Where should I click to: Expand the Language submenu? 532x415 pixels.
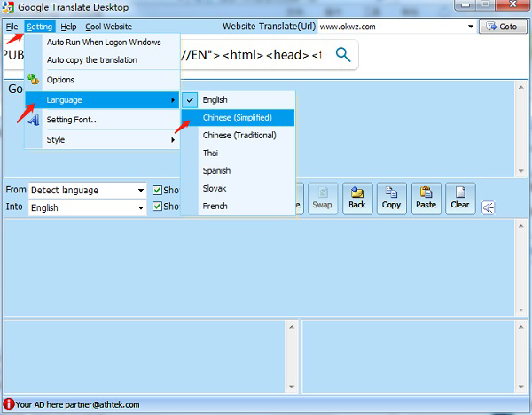[103, 100]
